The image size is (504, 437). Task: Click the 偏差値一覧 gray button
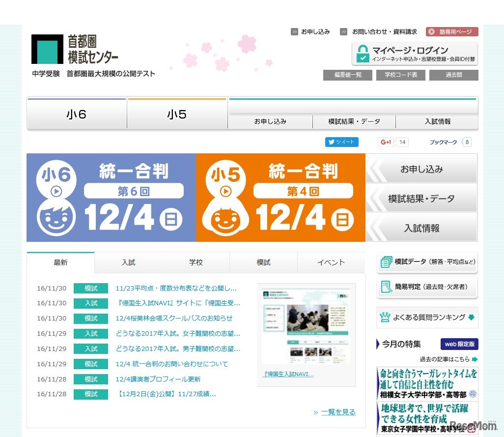[x=348, y=75]
